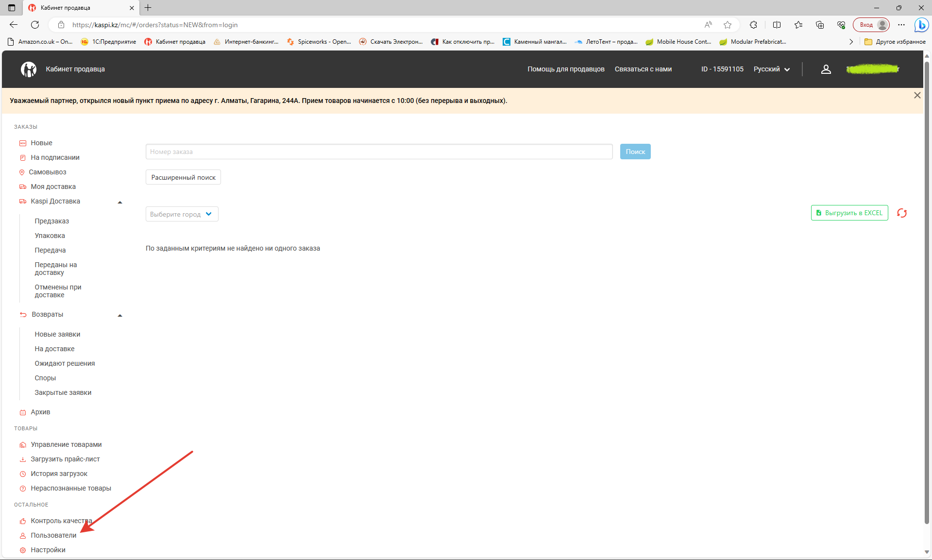Viewport: 932px width, 560px height.
Task: Open Помощь для продавцов link
Action: click(566, 69)
